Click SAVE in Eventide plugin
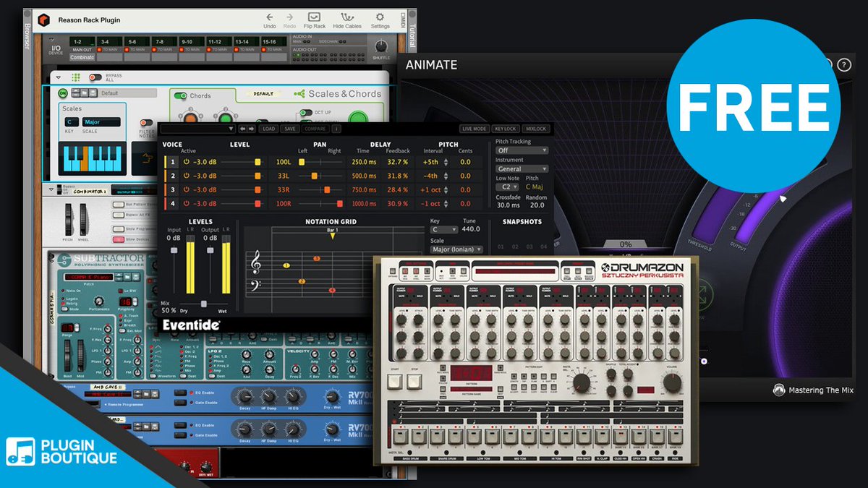Image resolution: width=868 pixels, height=488 pixels. tap(290, 129)
